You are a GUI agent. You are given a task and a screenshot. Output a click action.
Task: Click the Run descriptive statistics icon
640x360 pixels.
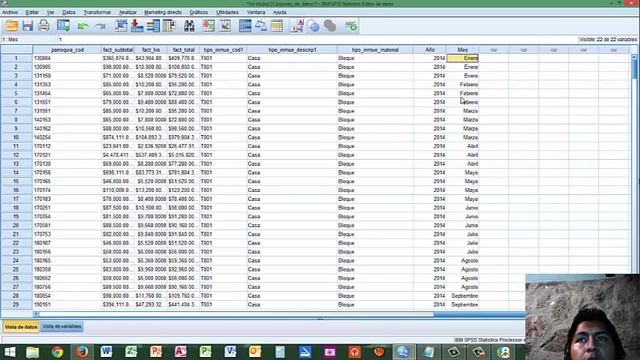pos(169,26)
